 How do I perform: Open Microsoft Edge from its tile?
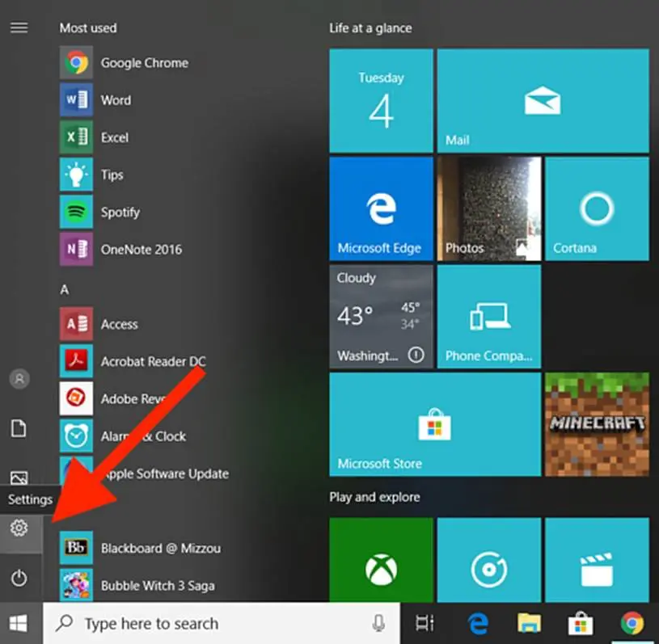(x=381, y=208)
